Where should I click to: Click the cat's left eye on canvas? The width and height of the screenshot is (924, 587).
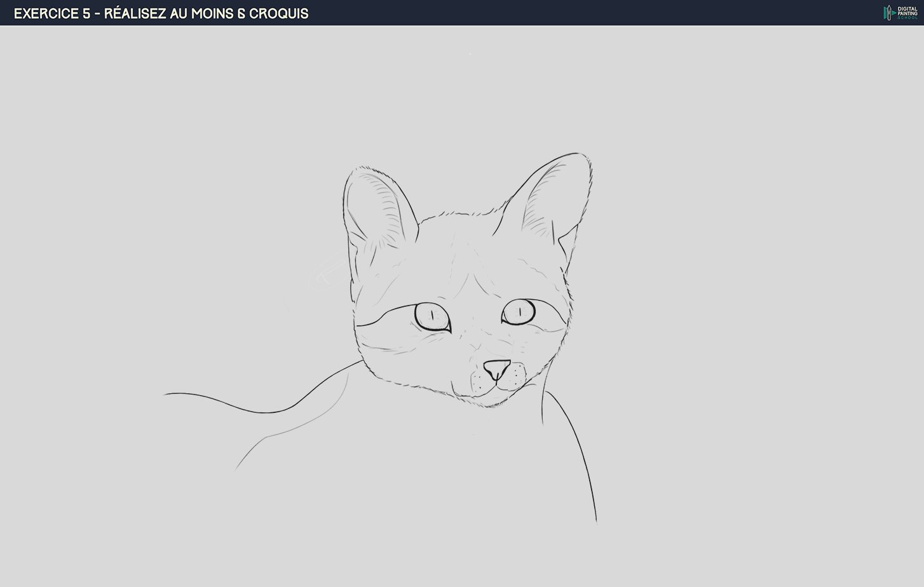pos(432,316)
